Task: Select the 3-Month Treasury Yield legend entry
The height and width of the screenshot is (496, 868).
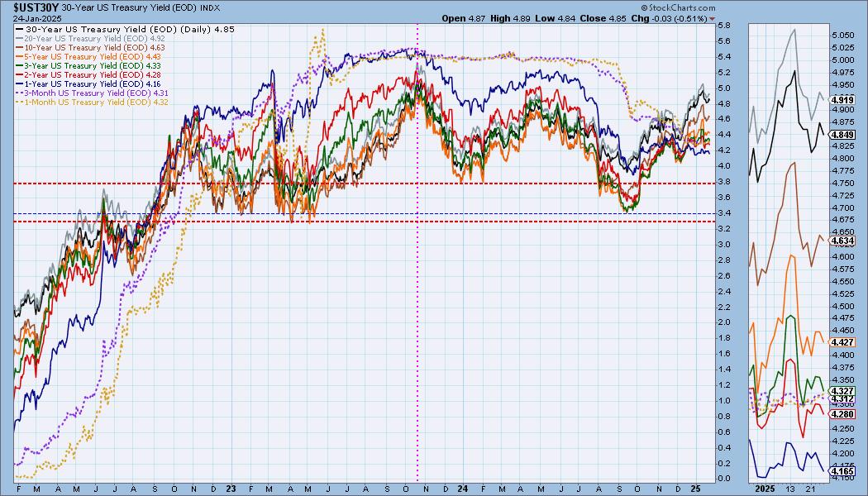Action: [x=93, y=93]
